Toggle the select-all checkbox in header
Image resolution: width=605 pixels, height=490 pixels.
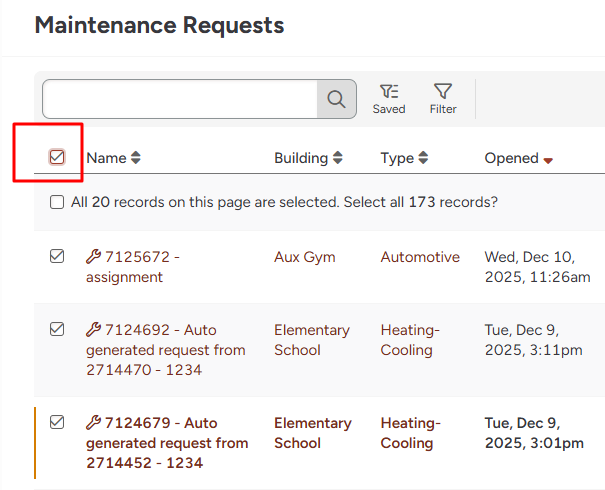click(x=57, y=157)
